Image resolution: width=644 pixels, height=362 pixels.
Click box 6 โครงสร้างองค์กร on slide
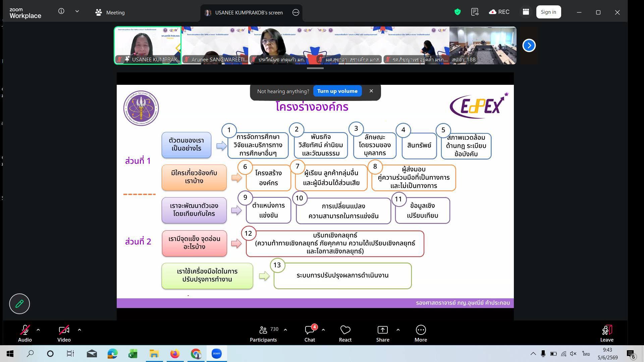(x=268, y=178)
